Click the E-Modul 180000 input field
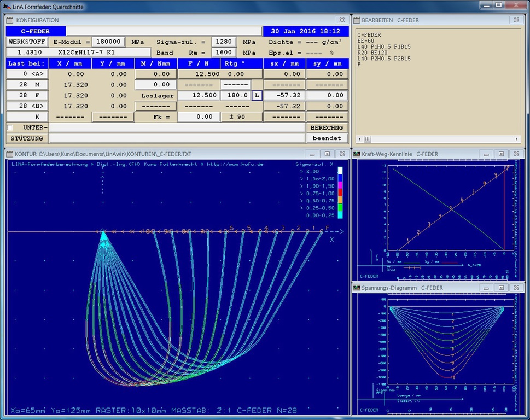Image resolution: width=530 pixels, height=420 pixels. pos(108,42)
